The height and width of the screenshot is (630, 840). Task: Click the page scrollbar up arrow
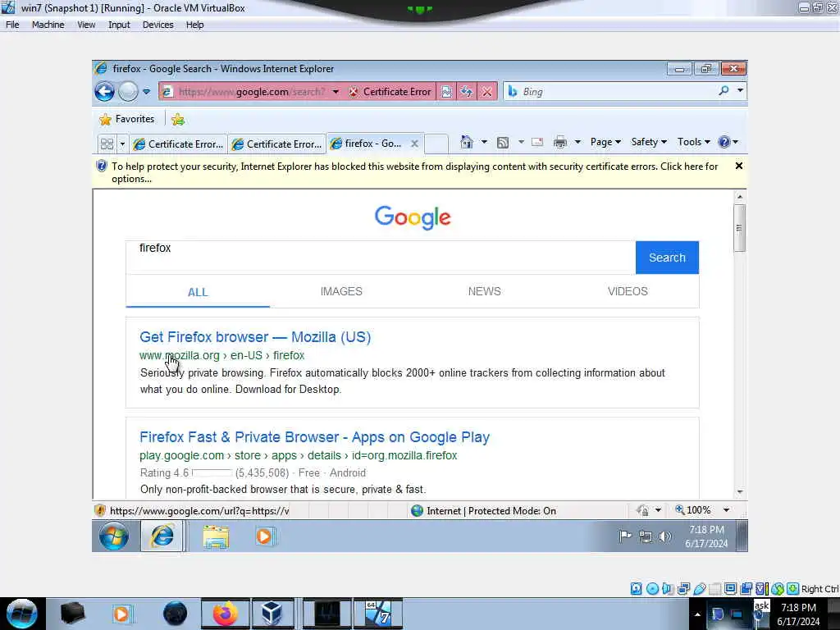[740, 197]
